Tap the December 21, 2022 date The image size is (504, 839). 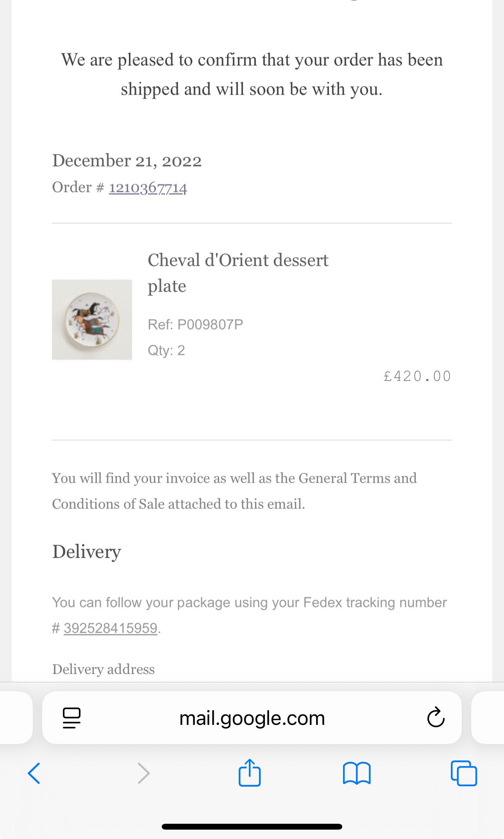pyautogui.click(x=127, y=161)
